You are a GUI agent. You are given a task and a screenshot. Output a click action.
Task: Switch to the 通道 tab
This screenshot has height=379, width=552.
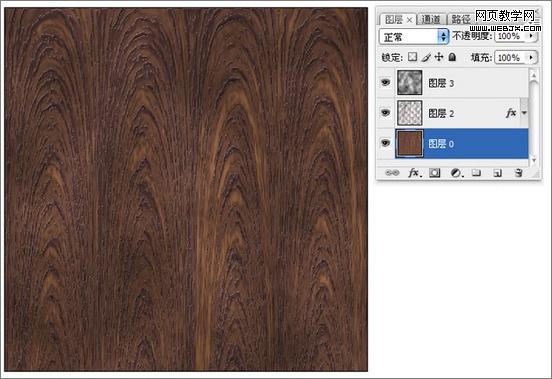click(431, 19)
